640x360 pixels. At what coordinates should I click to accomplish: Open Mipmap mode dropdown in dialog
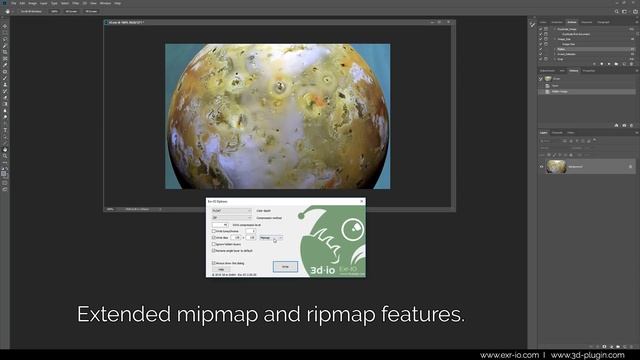(271, 238)
